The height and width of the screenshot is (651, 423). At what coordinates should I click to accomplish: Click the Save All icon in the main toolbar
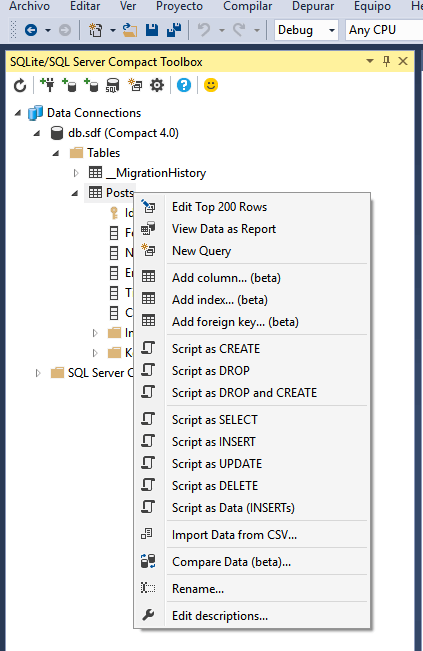click(x=174, y=30)
